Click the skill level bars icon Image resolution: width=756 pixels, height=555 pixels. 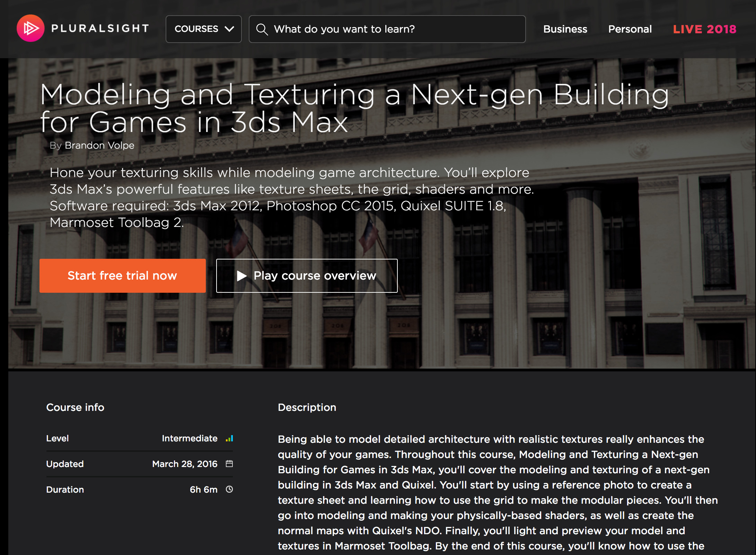coord(229,439)
